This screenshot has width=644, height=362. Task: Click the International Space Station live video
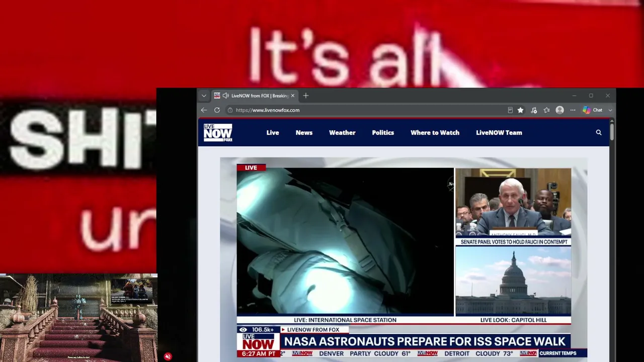[x=345, y=241]
